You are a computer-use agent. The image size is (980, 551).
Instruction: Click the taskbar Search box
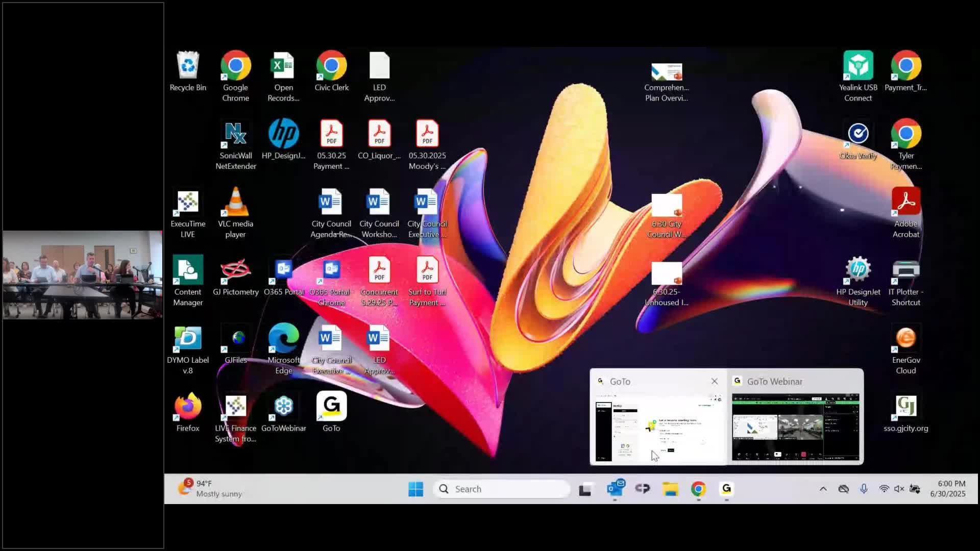pos(501,489)
